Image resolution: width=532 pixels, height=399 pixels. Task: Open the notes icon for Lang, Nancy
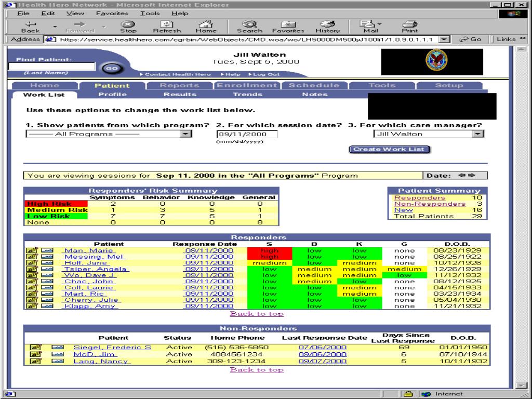[x=36, y=361]
